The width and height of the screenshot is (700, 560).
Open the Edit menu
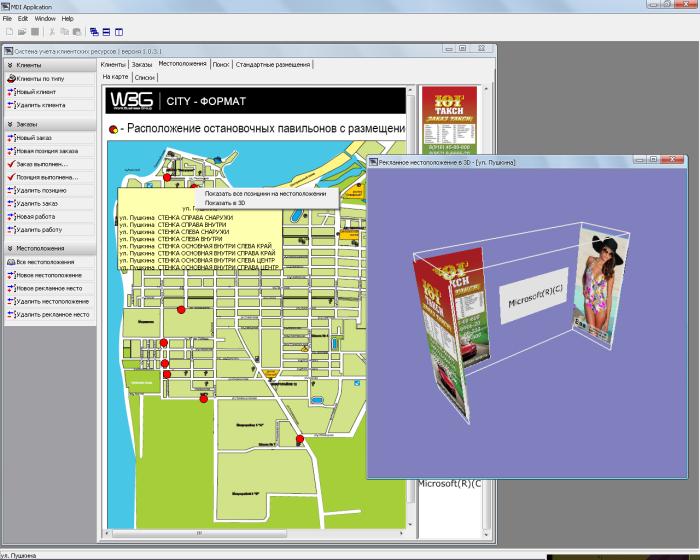tap(23, 19)
